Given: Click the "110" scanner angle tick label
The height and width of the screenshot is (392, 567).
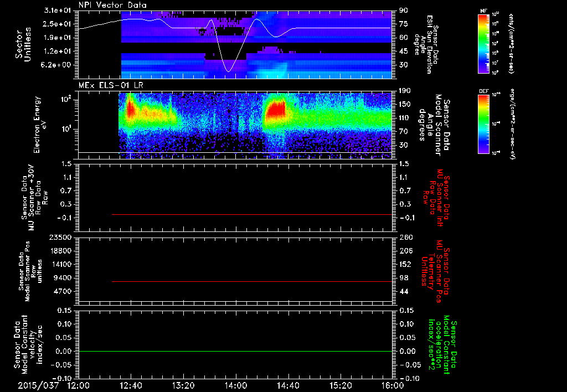Looking at the screenshot, I should click(x=405, y=118).
